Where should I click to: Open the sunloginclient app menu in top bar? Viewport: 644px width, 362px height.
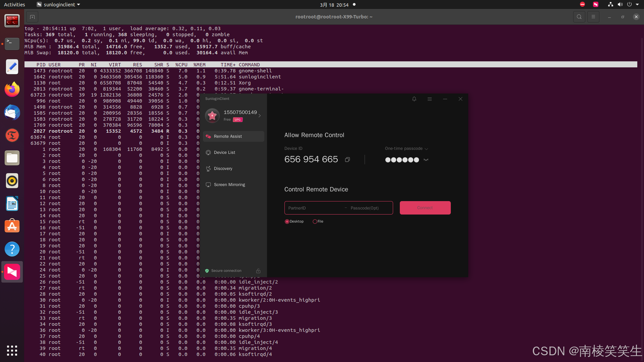click(58, 5)
